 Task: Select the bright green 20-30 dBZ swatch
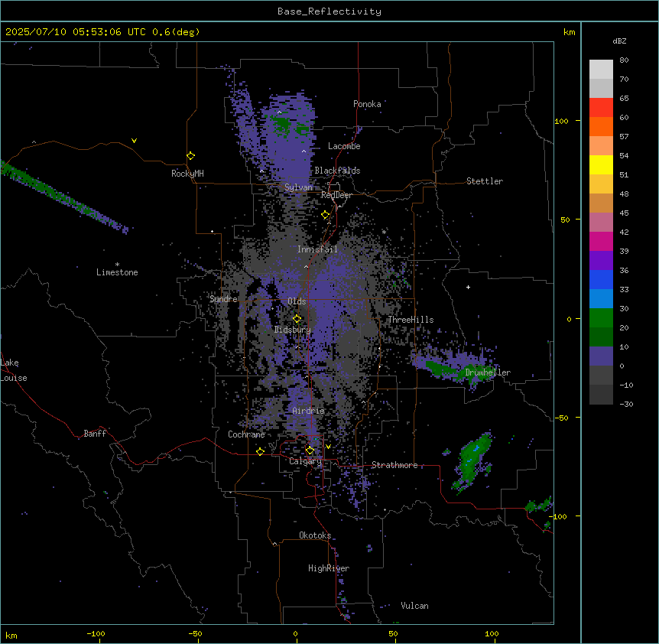(x=601, y=318)
